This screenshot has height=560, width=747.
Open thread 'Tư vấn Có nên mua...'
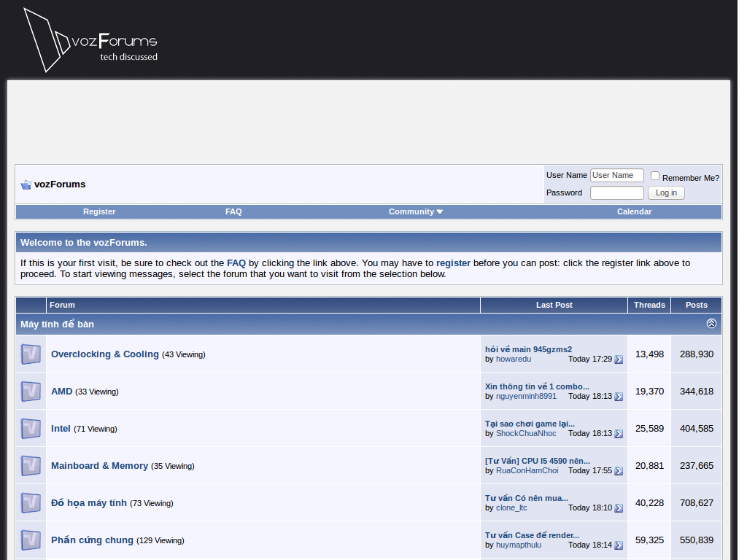tap(527, 498)
